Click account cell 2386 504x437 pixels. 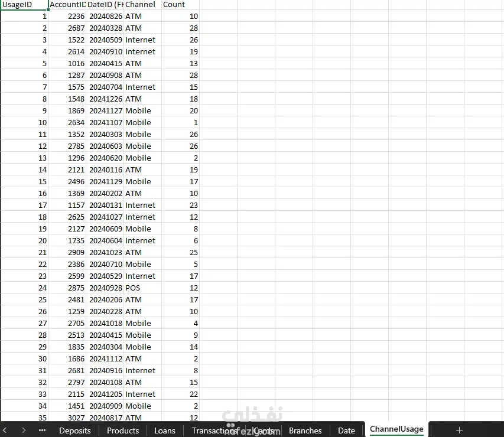(67, 264)
